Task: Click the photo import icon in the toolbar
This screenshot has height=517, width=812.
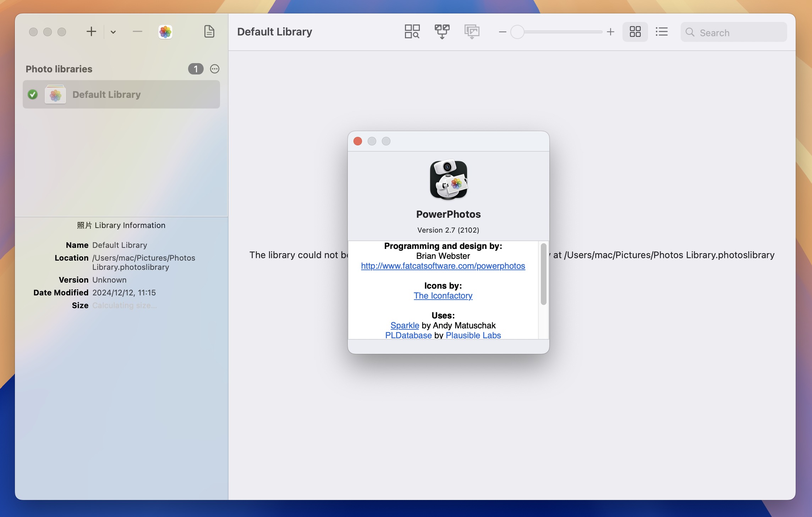Action: click(472, 32)
